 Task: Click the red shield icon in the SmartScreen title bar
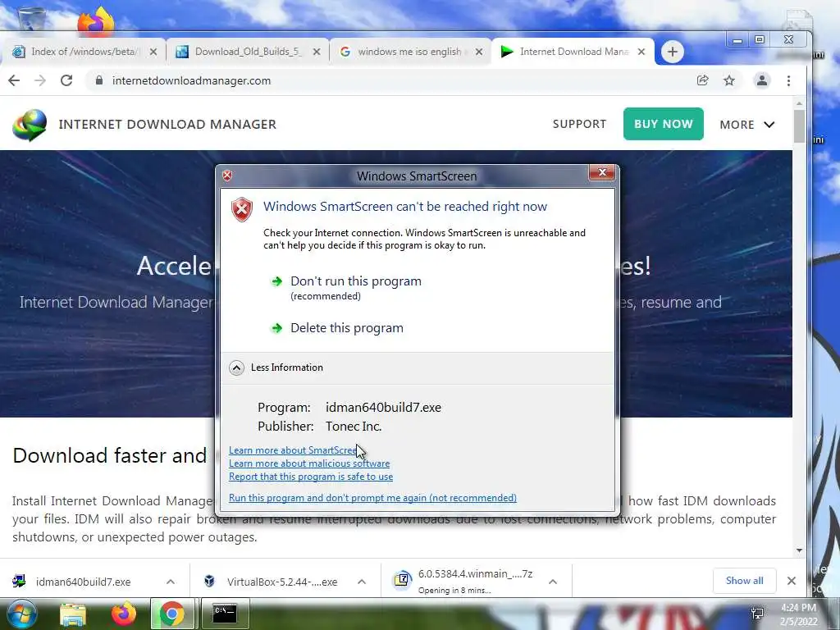tap(227, 176)
